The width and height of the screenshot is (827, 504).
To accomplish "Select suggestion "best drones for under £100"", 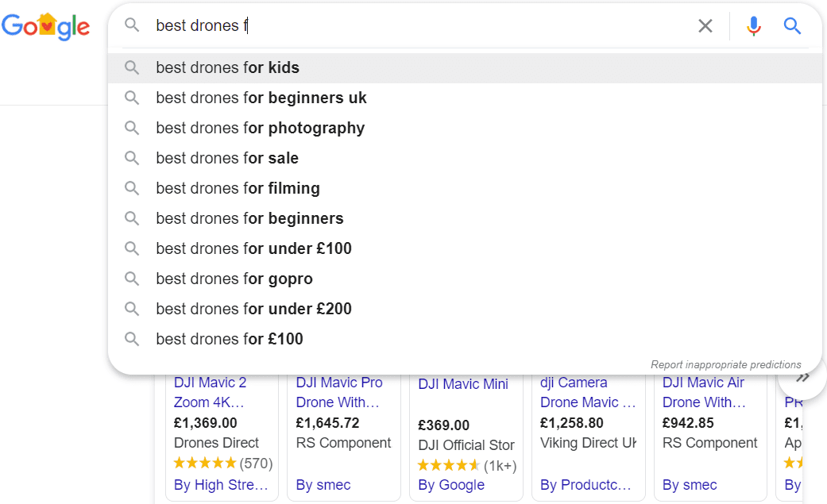I will pyautogui.click(x=465, y=248).
